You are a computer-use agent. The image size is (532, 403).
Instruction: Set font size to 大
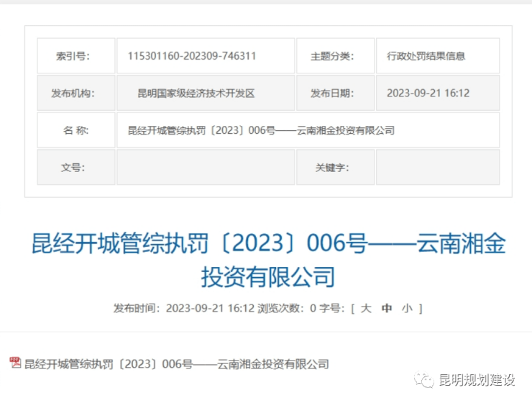[366, 308]
